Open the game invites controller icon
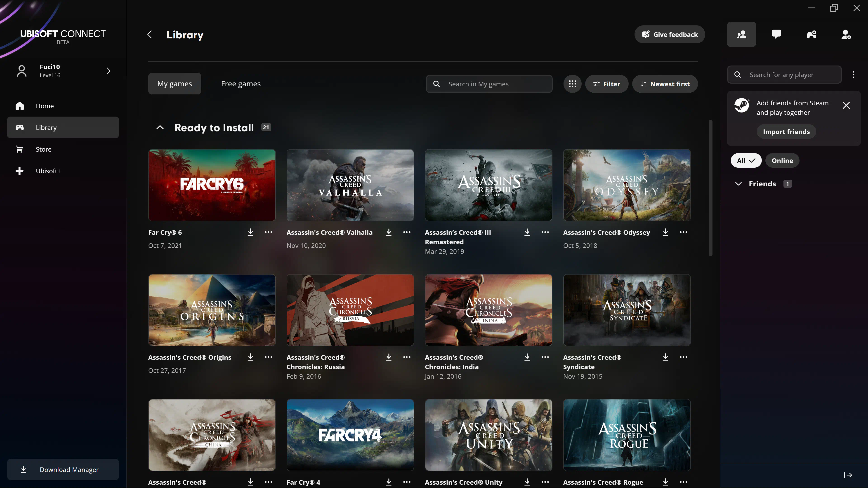This screenshot has width=868, height=488. 811,34
